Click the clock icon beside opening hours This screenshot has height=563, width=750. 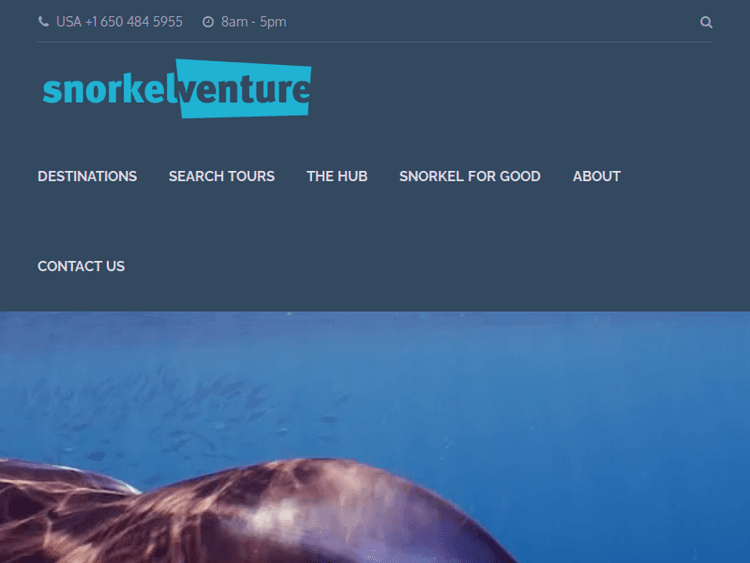pyautogui.click(x=208, y=22)
